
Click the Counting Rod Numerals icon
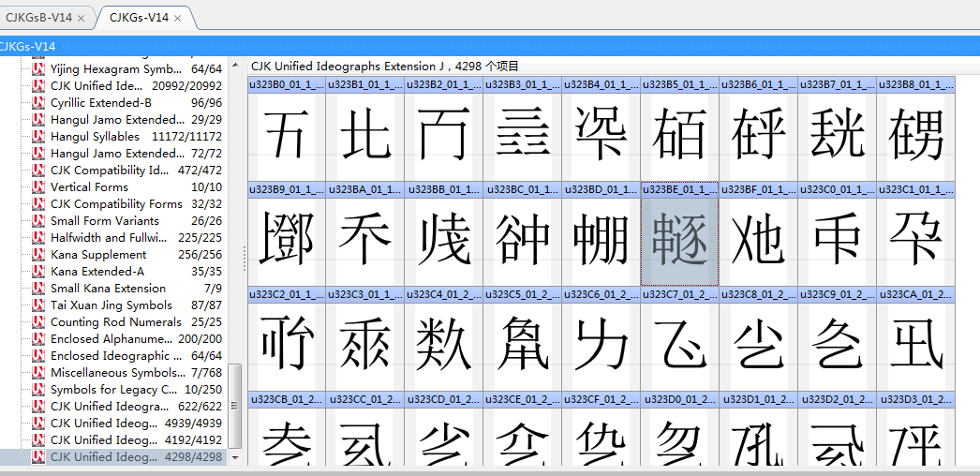tap(38, 322)
